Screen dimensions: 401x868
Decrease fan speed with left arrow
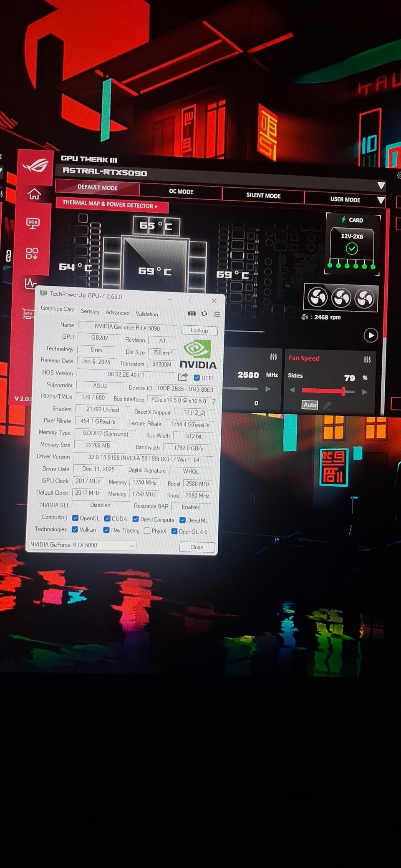coord(292,390)
